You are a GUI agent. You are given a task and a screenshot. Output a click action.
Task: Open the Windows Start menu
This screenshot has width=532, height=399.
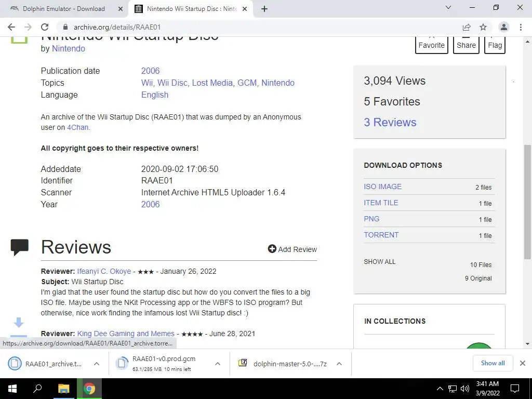click(12, 389)
